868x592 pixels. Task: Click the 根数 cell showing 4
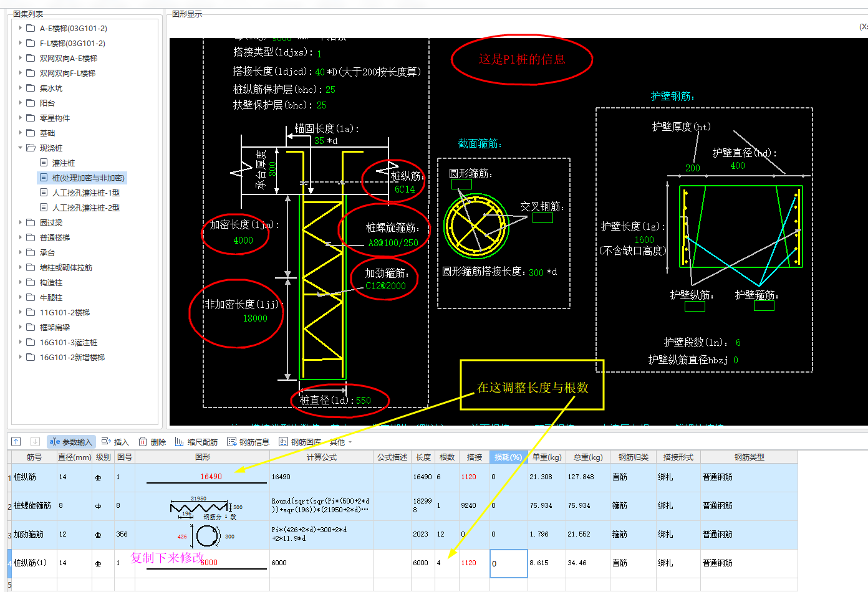pos(446,563)
